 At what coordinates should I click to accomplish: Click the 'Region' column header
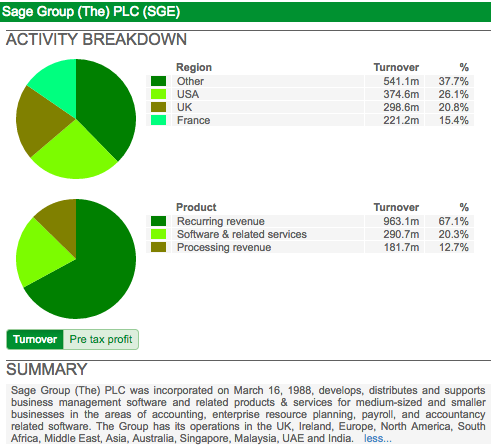click(194, 67)
